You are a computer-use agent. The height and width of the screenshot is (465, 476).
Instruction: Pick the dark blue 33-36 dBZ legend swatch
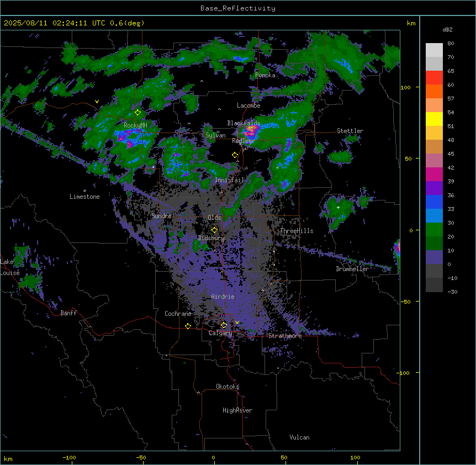point(434,202)
